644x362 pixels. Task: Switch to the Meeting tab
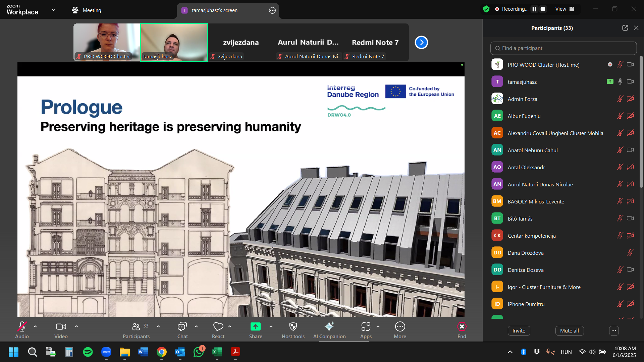pos(87,10)
